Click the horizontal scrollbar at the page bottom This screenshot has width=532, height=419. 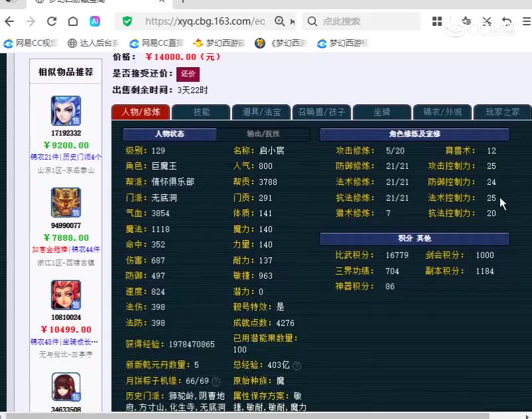point(247,416)
